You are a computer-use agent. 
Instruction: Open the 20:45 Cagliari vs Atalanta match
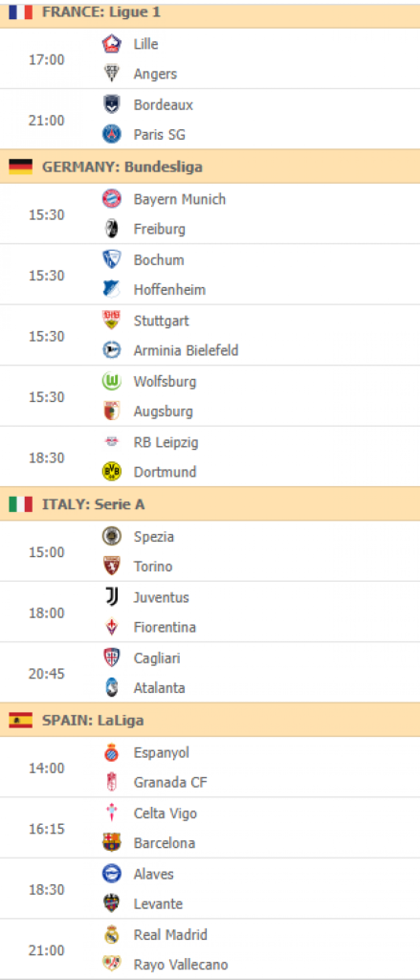click(210, 673)
